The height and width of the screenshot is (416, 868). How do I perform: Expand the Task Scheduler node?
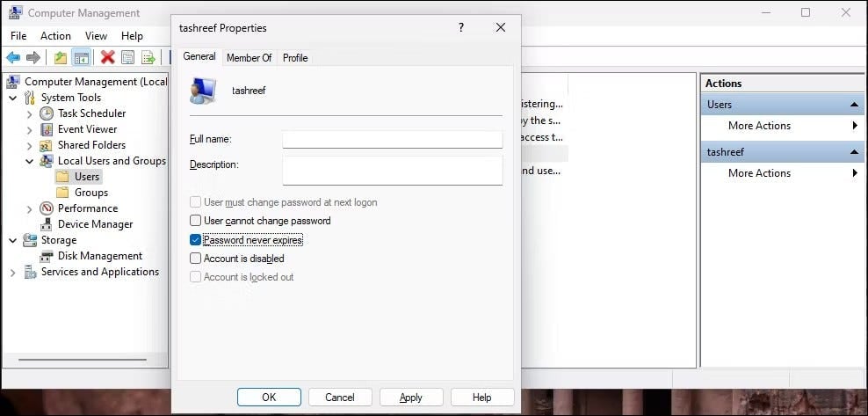click(x=29, y=114)
